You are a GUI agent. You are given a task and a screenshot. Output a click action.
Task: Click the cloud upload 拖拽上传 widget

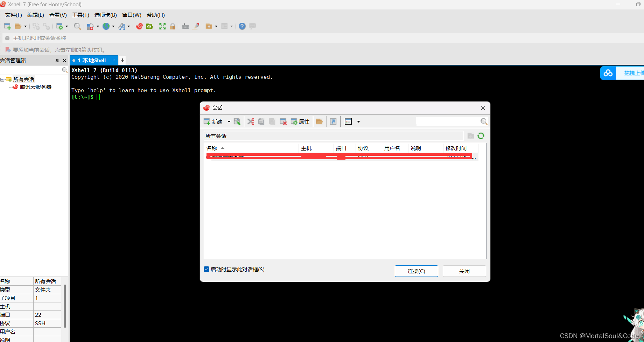(x=622, y=73)
